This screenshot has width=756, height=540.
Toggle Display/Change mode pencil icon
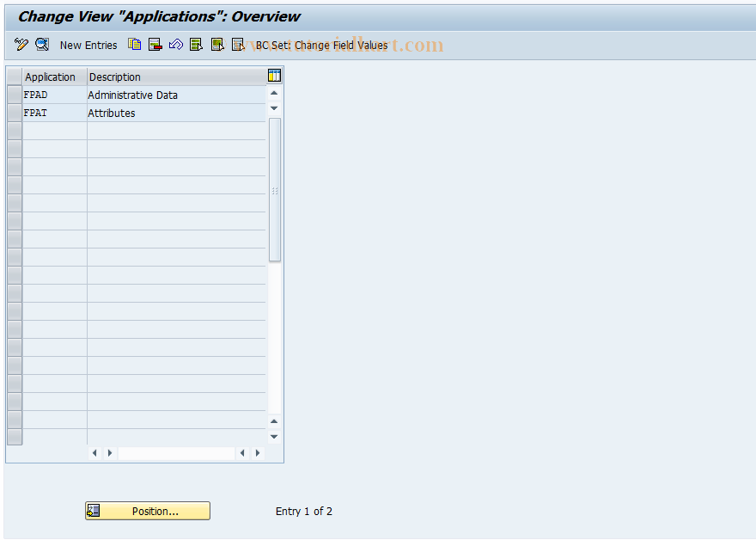tap(21, 45)
